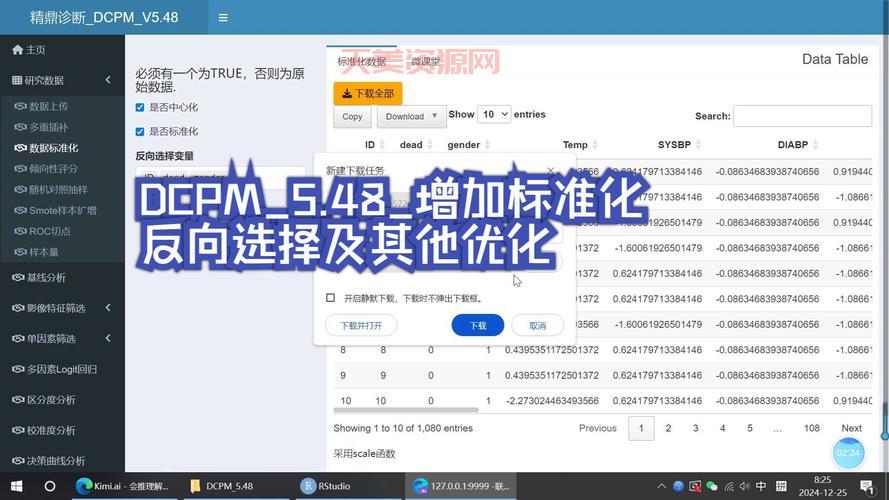Click the 02:24 recording timer bubble
The width and height of the screenshot is (889, 500).
[x=848, y=453]
